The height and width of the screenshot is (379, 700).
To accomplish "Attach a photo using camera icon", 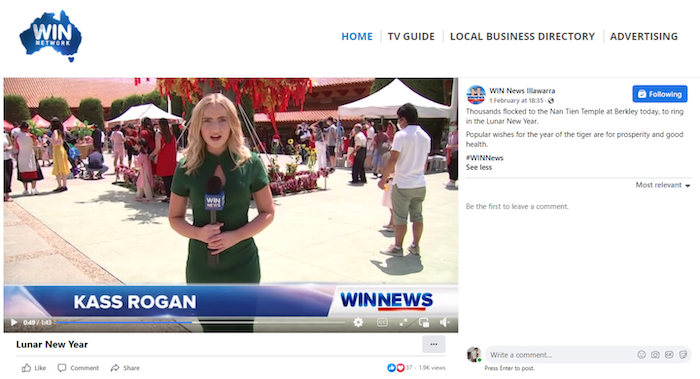I will [655, 355].
